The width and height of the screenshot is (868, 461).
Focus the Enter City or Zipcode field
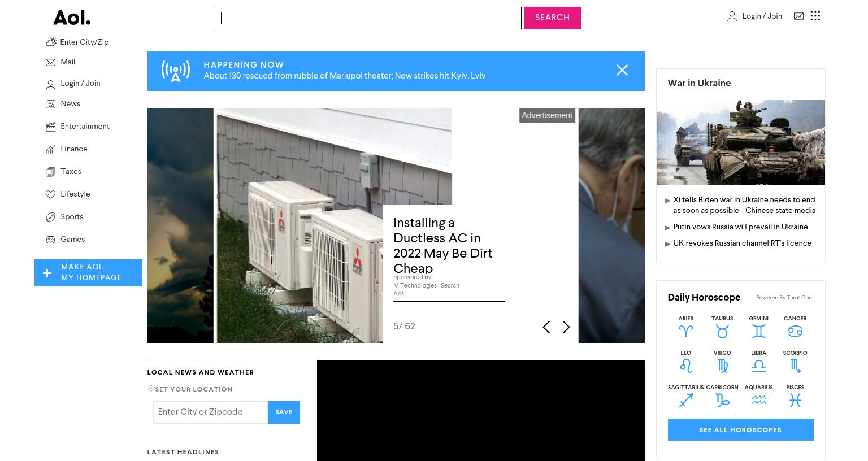(x=210, y=412)
